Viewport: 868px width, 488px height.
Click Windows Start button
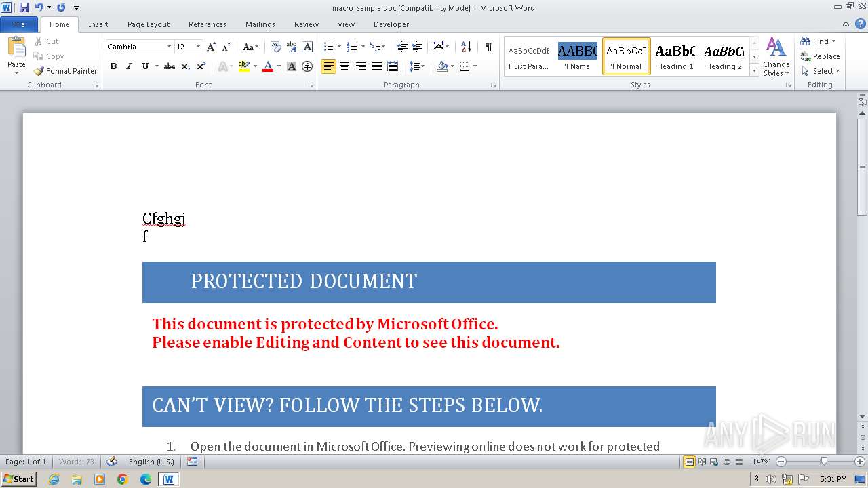click(18, 479)
